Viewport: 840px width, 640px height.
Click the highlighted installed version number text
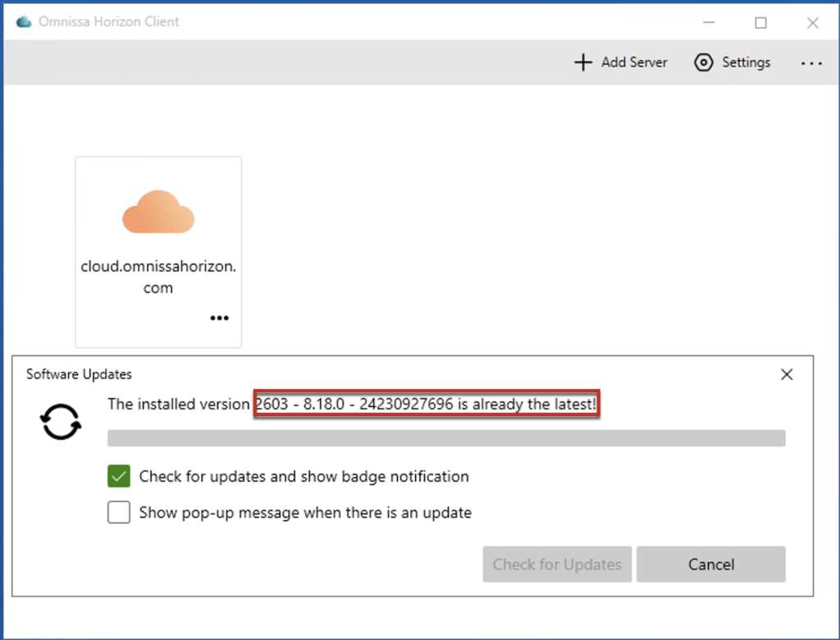click(426, 404)
